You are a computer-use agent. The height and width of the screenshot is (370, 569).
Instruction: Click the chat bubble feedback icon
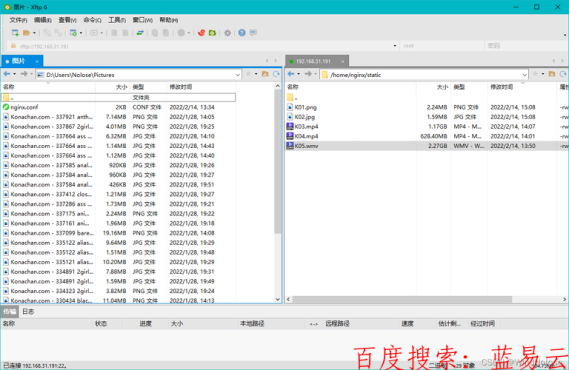pyautogui.click(x=253, y=33)
